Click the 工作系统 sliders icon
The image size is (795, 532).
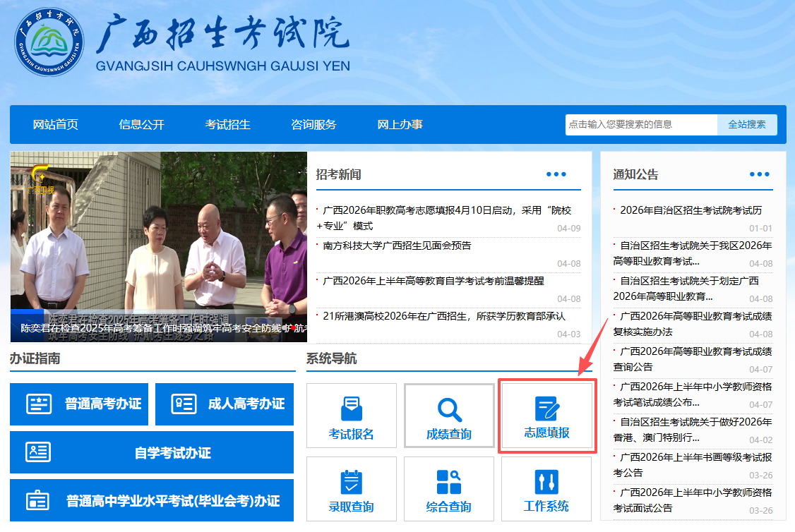(x=546, y=483)
